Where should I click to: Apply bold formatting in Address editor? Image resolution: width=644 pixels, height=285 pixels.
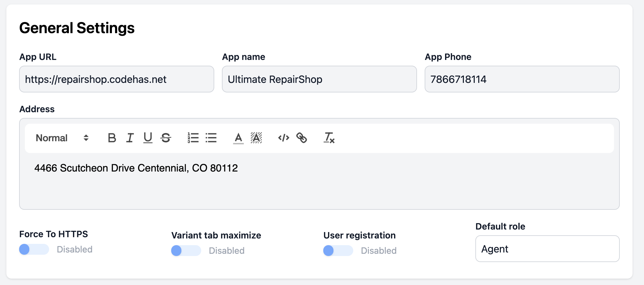pyautogui.click(x=112, y=138)
